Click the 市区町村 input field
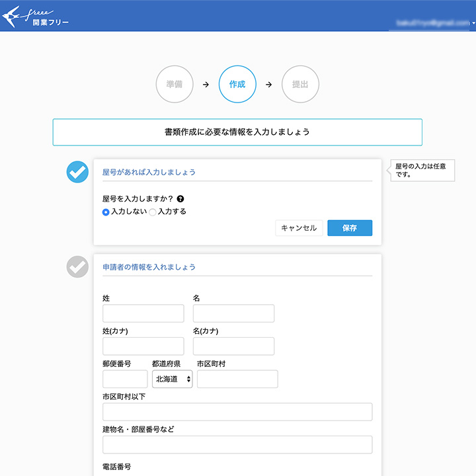This screenshot has width=476, height=476. (237, 379)
